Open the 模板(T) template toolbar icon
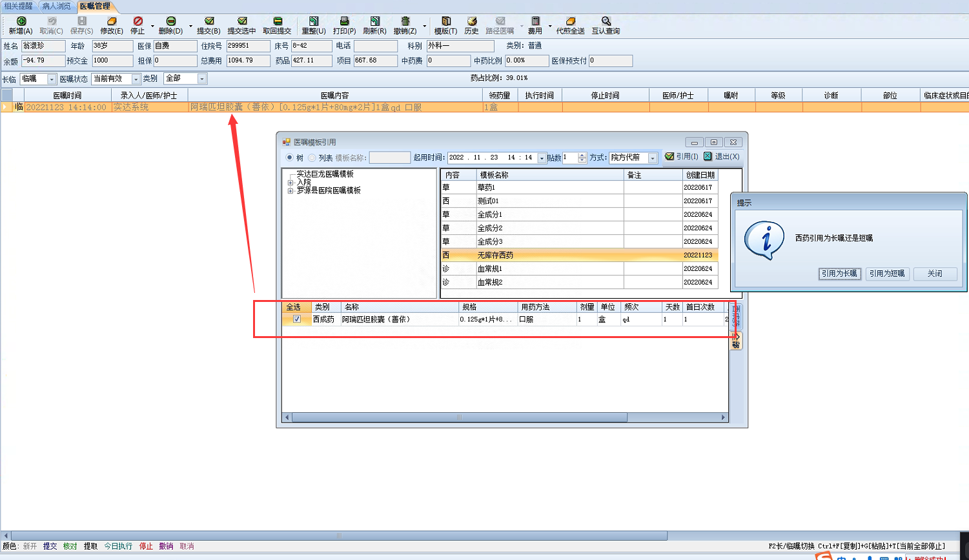The height and width of the screenshot is (560, 969). [x=445, y=21]
